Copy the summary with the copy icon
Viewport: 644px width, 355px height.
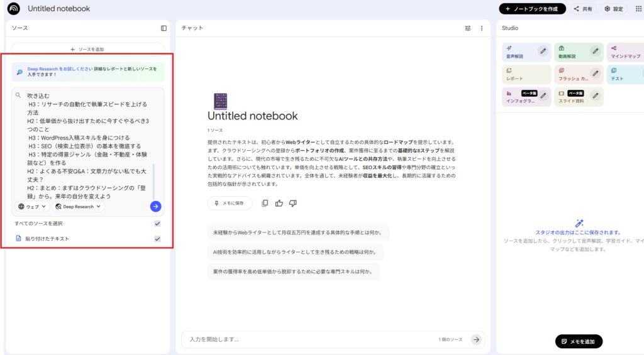click(x=265, y=203)
